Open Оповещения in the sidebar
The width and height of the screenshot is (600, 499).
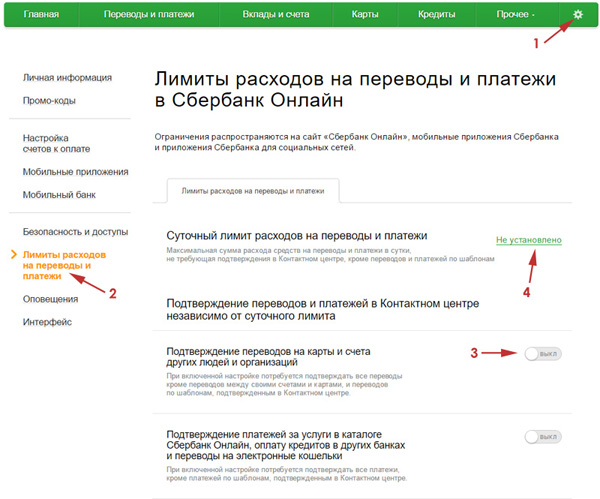[51, 299]
